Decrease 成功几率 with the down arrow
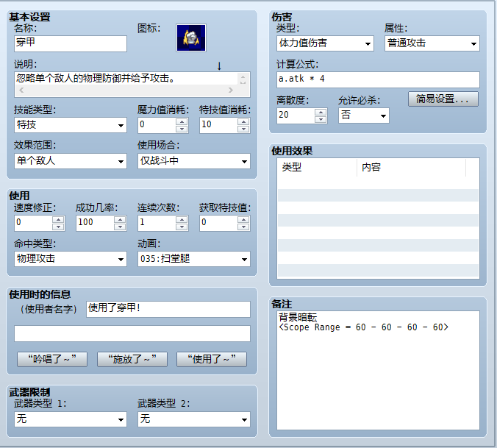The height and width of the screenshot is (448, 497). (120, 227)
